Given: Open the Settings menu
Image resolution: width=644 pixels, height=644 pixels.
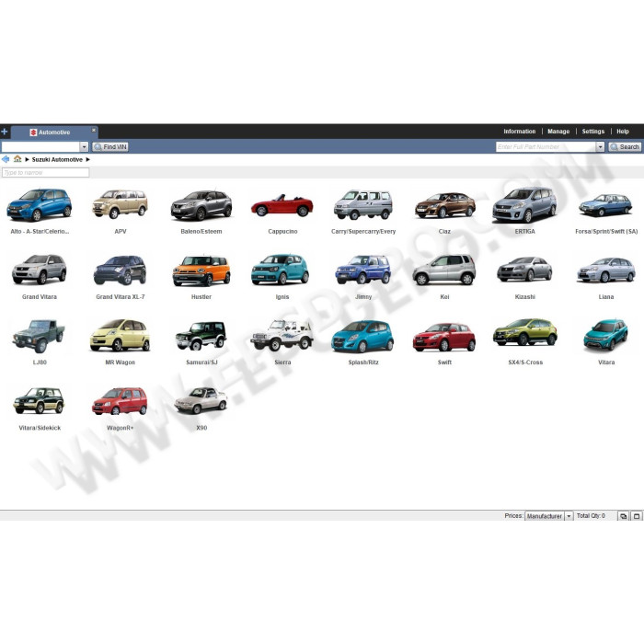Looking at the screenshot, I should pyautogui.click(x=592, y=132).
